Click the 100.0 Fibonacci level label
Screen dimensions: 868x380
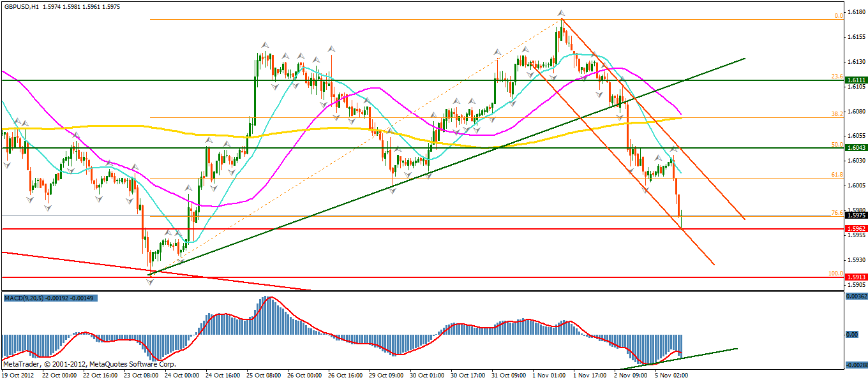tap(835, 274)
